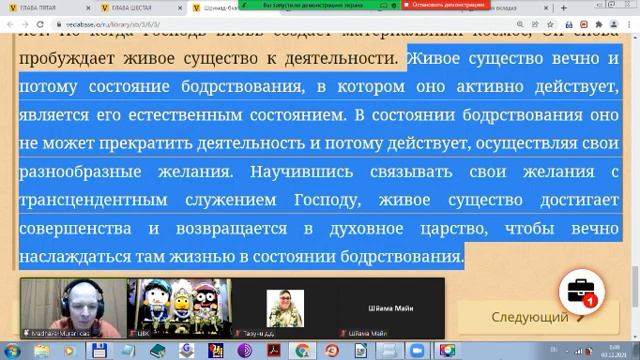Open network signal tray icon
This screenshot has height=360, width=640.
click(x=579, y=351)
